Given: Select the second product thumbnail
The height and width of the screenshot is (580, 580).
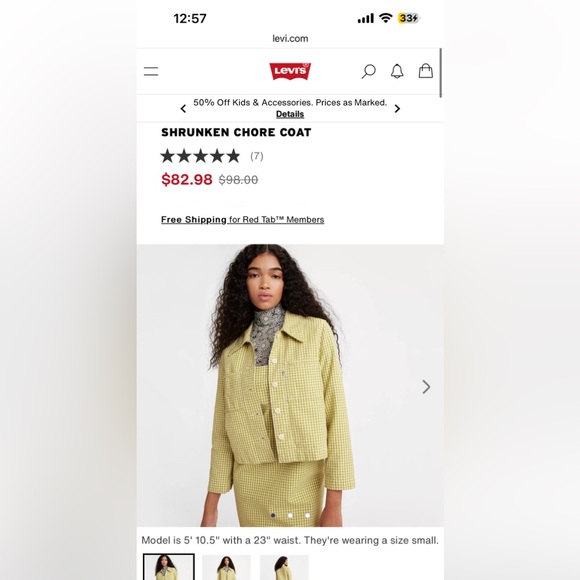Looking at the screenshot, I should (x=226, y=567).
